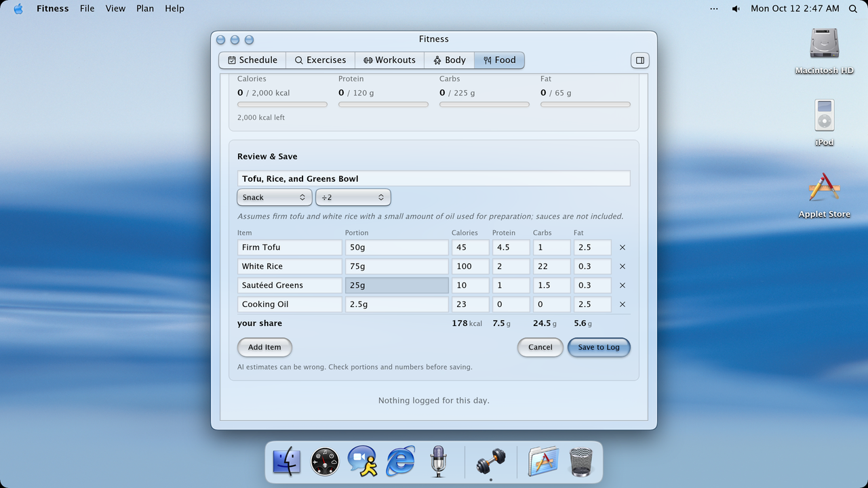Switch to the Schedule tab
The width and height of the screenshot is (868, 488).
click(x=252, y=60)
